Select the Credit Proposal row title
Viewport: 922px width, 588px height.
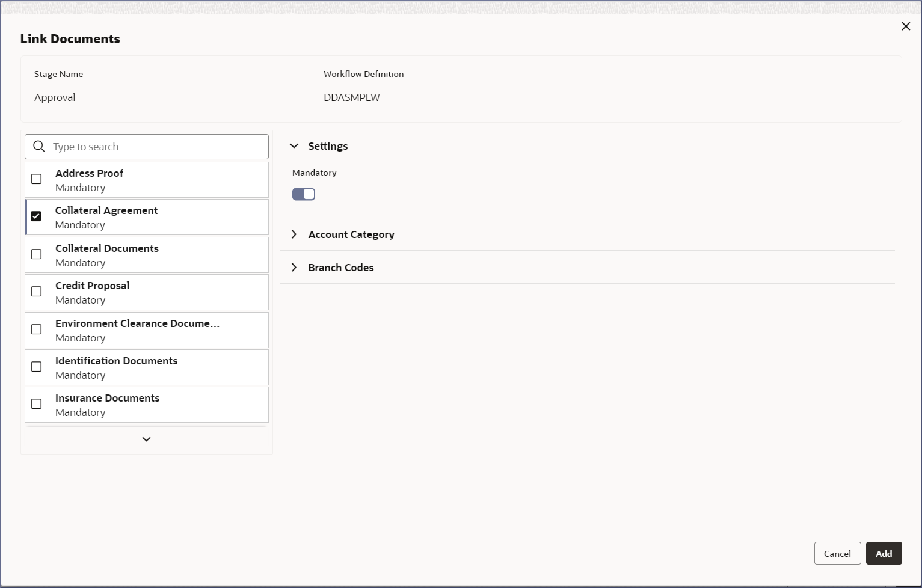pos(92,286)
